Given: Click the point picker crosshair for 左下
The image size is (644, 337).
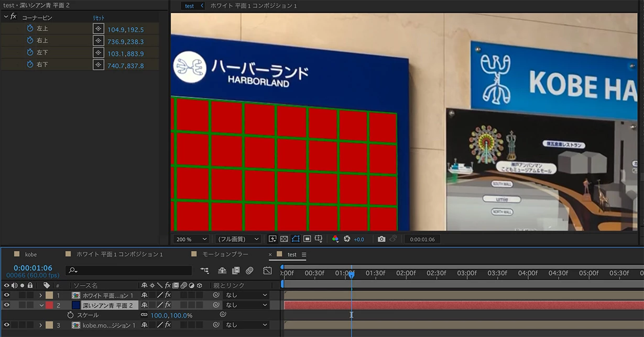Looking at the screenshot, I should coord(99,53).
